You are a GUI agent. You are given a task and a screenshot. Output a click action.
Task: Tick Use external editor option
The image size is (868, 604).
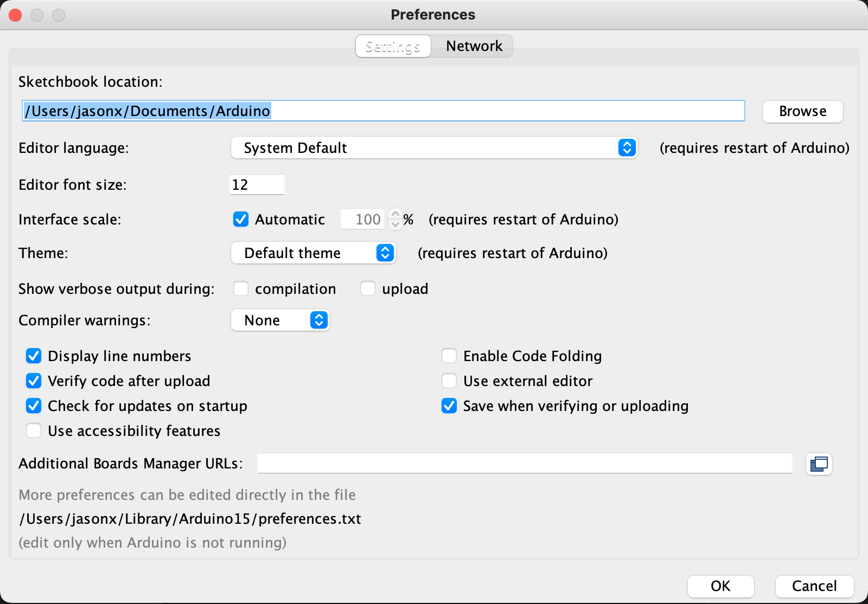click(x=449, y=381)
